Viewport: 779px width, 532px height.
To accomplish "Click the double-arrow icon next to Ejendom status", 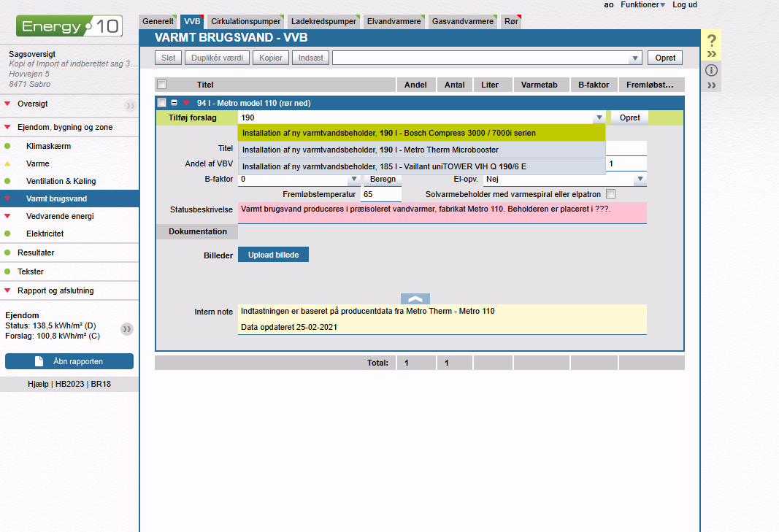I will (x=127, y=329).
